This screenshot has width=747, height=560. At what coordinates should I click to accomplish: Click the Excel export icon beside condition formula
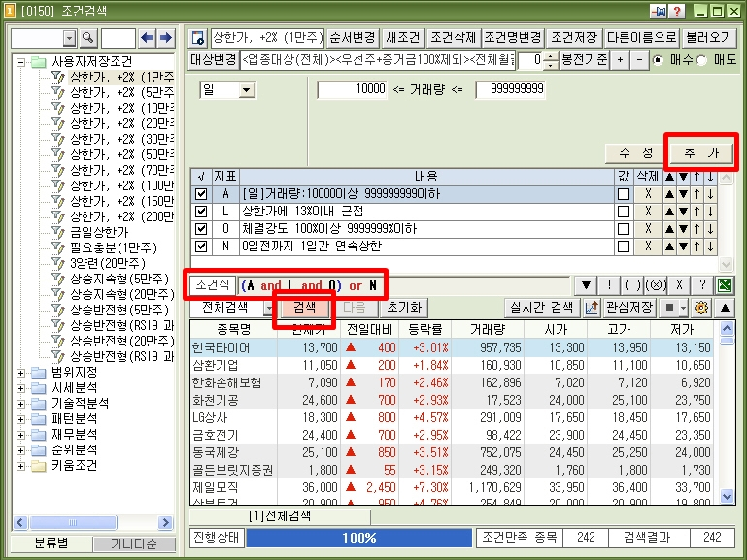coord(725,285)
